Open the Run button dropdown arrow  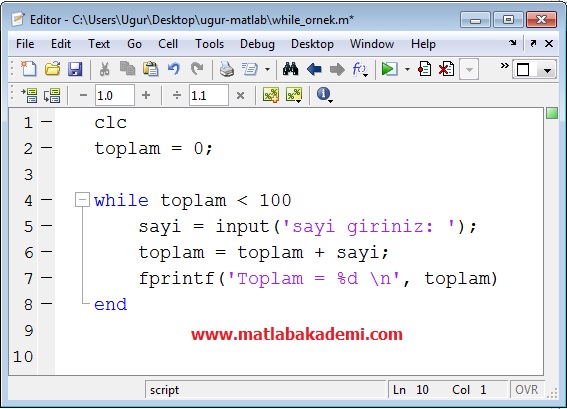[x=407, y=69]
